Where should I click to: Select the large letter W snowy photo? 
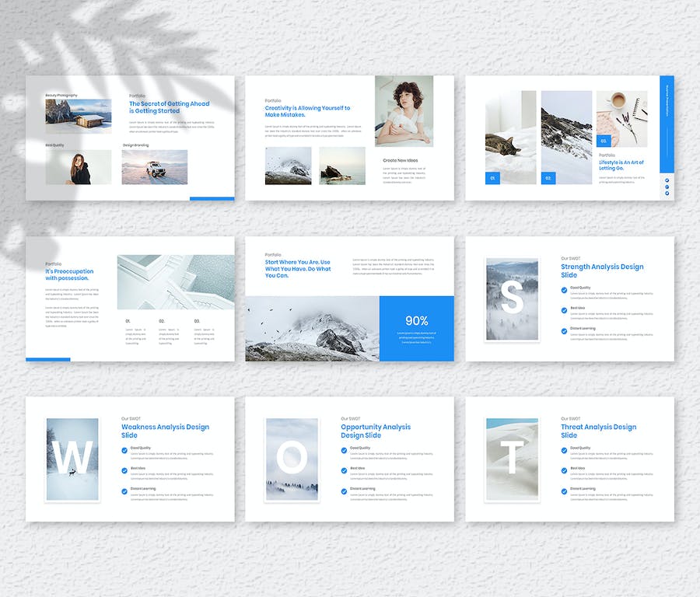click(x=72, y=459)
